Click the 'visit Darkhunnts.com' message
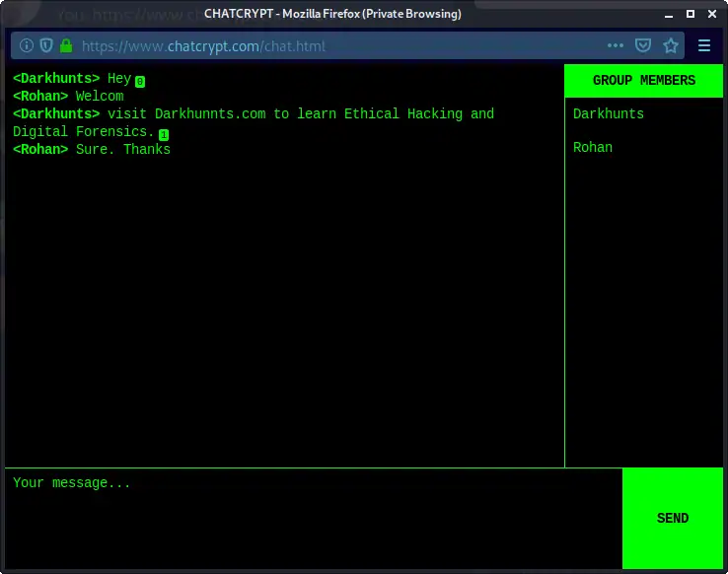The width and height of the screenshot is (728, 574). click(254, 123)
